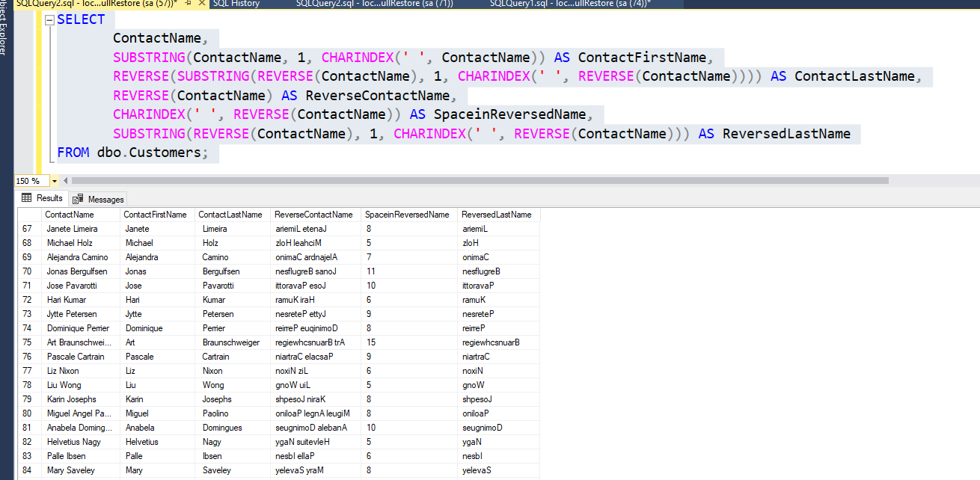Pin the active SQLQuery2.sql tab
The height and width of the screenshot is (480, 980).
(189, 4)
